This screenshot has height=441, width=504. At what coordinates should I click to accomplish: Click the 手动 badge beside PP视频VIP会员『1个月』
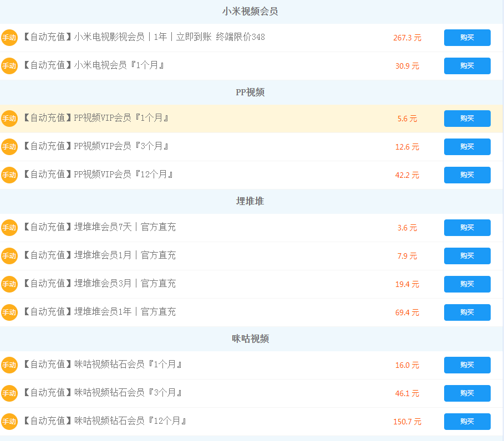pyautogui.click(x=9, y=119)
